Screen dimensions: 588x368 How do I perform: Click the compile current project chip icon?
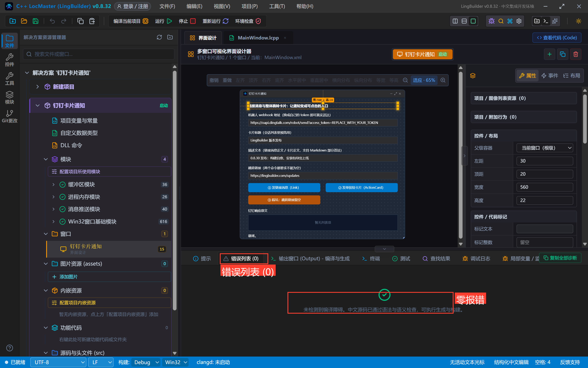[x=145, y=21]
